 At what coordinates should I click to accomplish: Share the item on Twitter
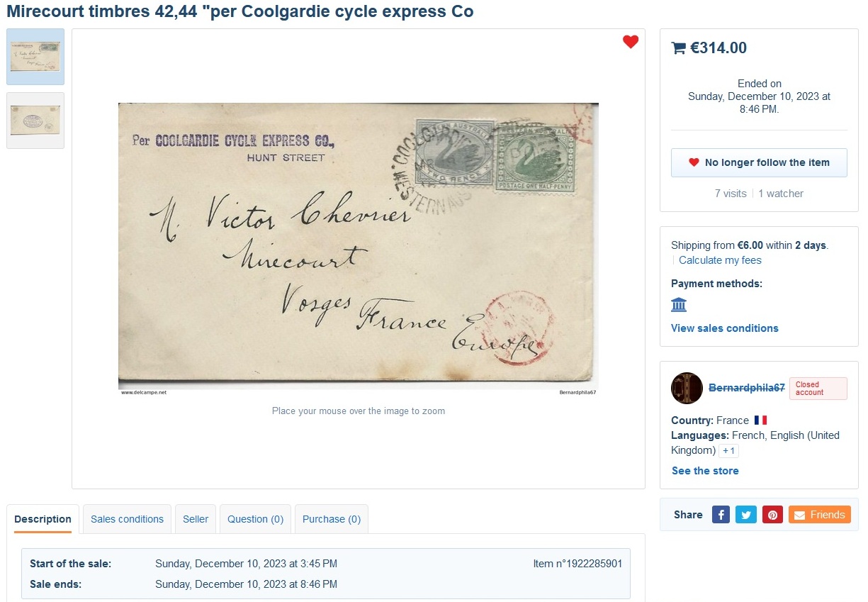click(x=746, y=515)
